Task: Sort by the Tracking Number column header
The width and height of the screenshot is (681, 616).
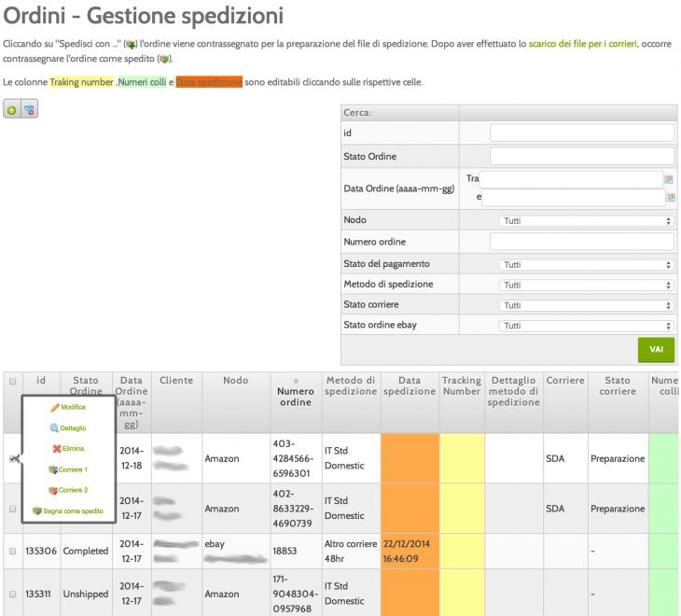Action: 462,385
